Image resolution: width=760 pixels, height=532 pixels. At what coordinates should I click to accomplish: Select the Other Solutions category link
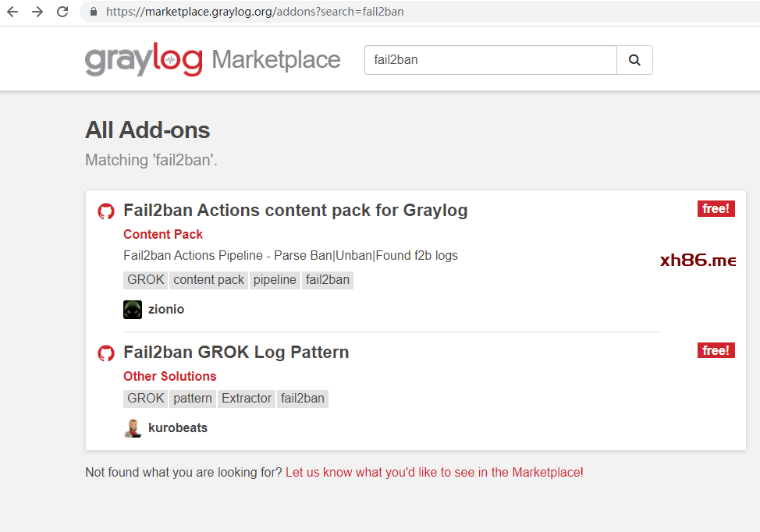click(x=169, y=376)
